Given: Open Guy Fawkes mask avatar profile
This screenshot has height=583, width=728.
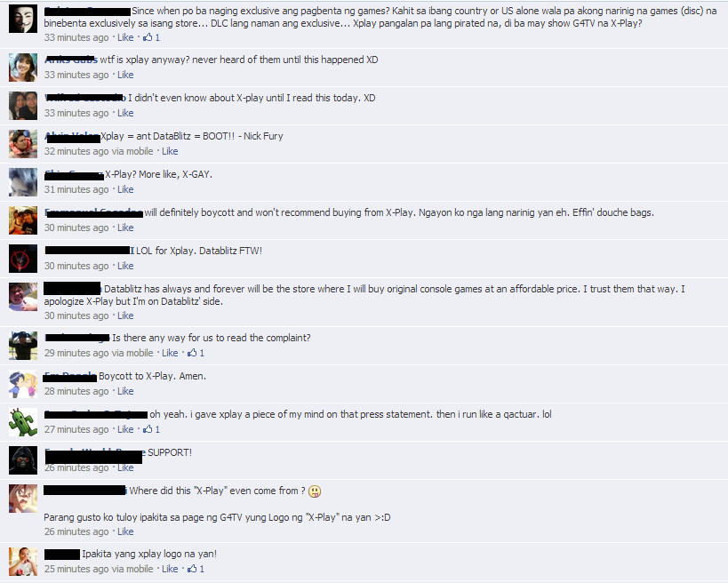Looking at the screenshot, I should (23, 19).
